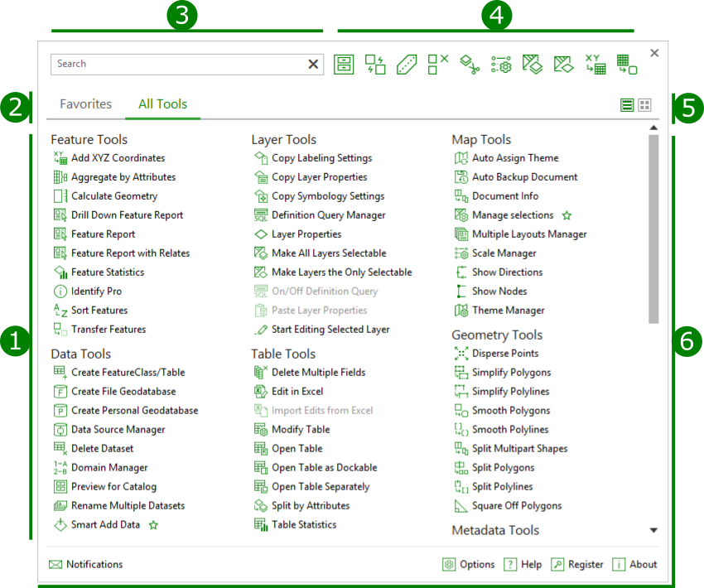Click the Disperse Points icon
Viewport: 704px width, 588px height.
pyautogui.click(x=461, y=354)
